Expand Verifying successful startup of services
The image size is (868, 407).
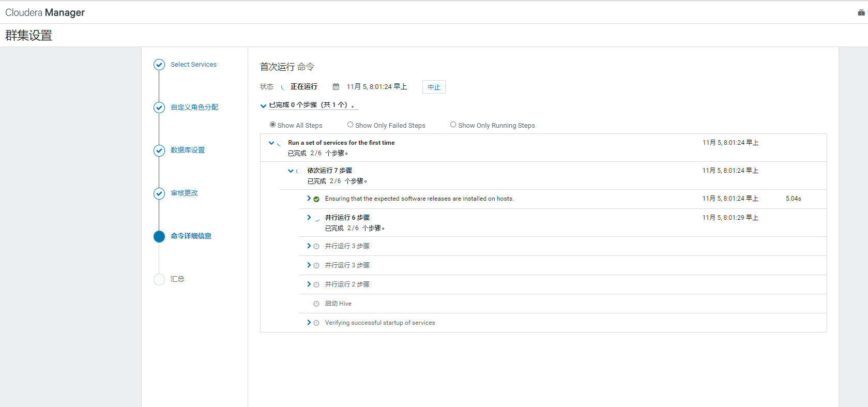click(x=309, y=323)
